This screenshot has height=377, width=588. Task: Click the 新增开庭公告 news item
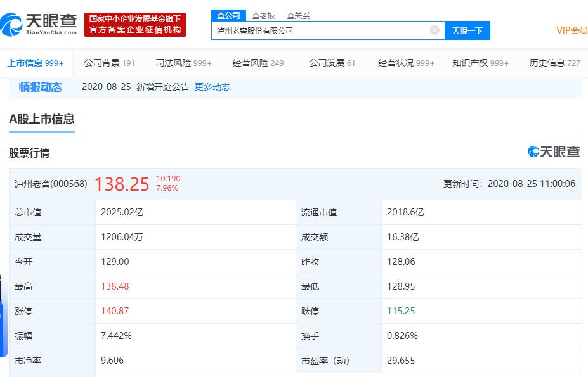[x=162, y=87]
